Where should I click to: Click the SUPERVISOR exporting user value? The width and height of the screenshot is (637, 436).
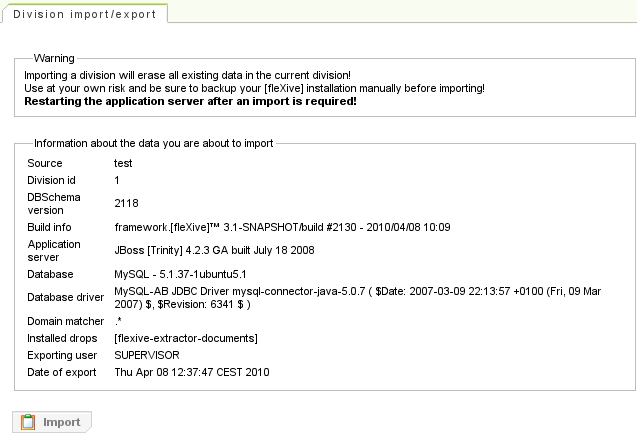point(147,355)
